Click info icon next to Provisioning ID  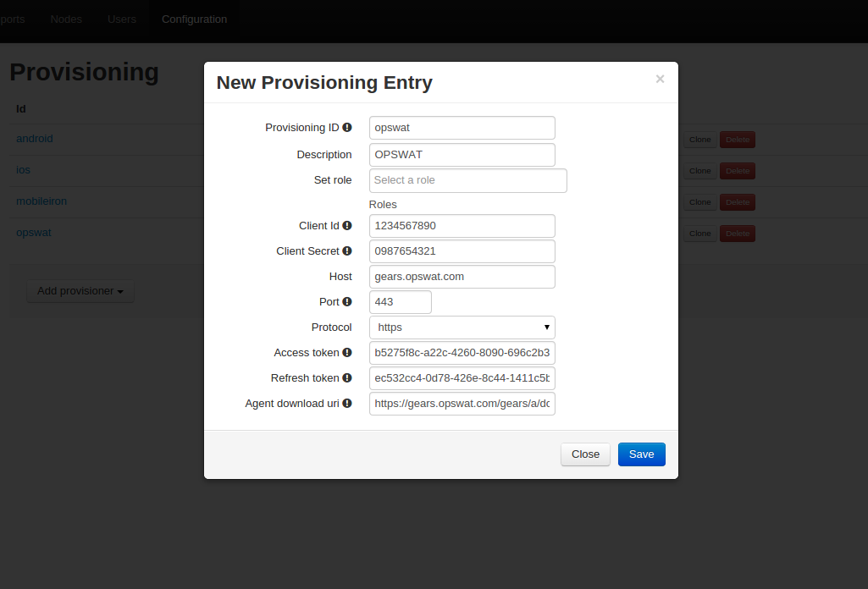[x=347, y=127]
